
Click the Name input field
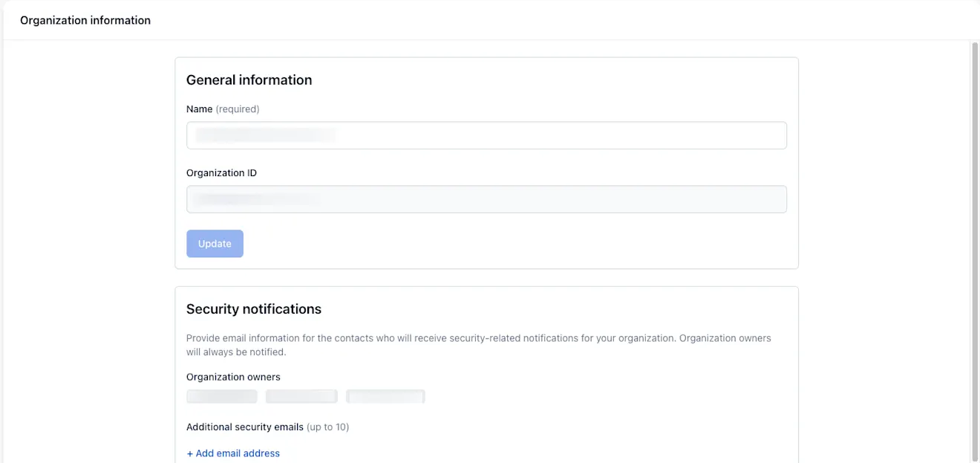(x=486, y=135)
